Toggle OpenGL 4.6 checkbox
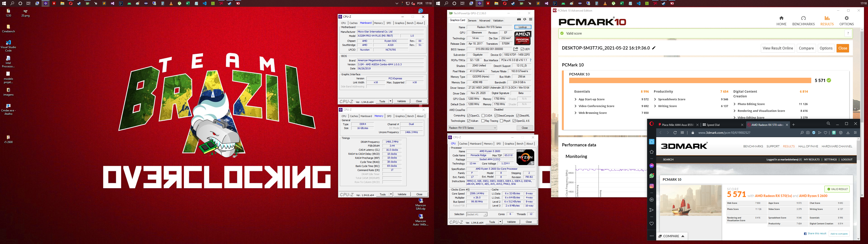 coord(514,121)
